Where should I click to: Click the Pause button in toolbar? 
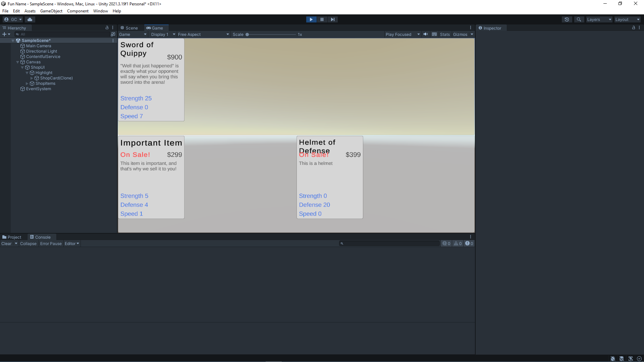click(322, 19)
